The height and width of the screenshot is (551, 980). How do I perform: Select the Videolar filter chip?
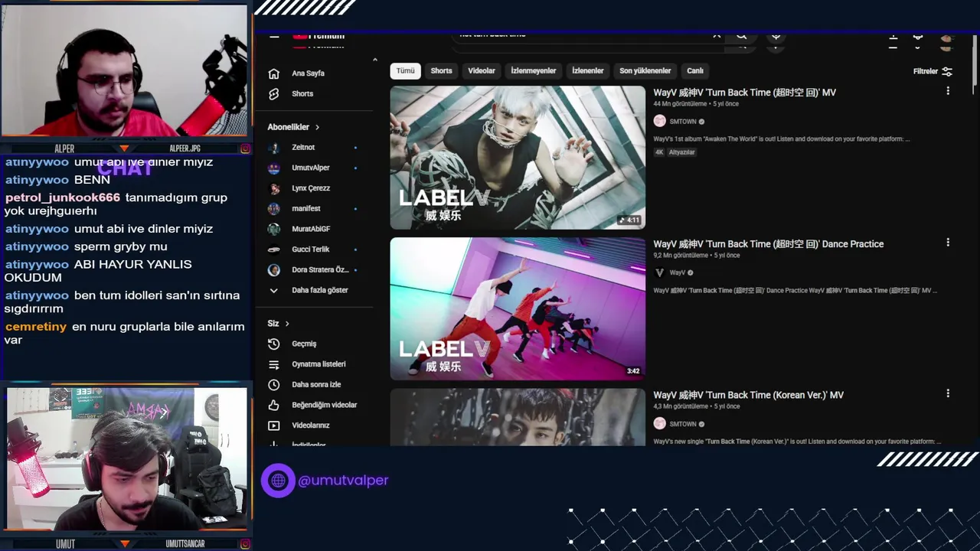[x=482, y=70]
